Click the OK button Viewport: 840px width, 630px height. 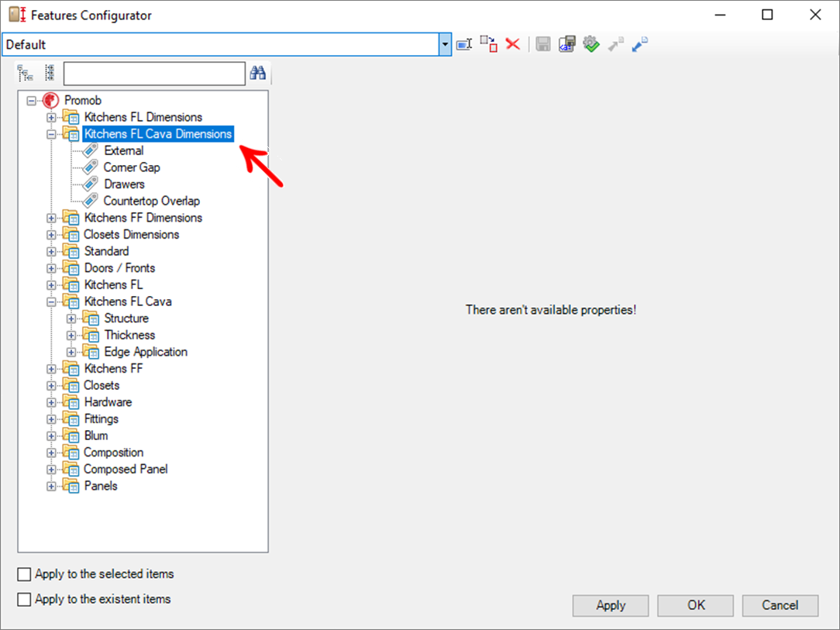(x=695, y=605)
